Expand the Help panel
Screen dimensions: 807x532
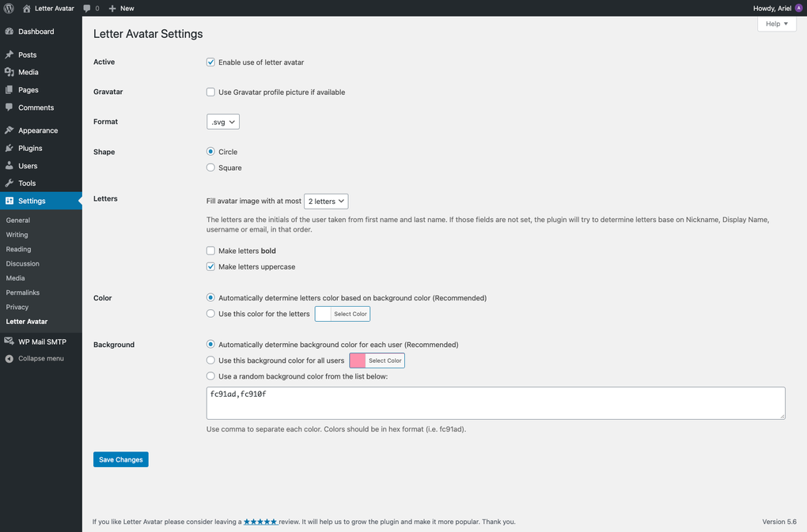click(x=775, y=24)
